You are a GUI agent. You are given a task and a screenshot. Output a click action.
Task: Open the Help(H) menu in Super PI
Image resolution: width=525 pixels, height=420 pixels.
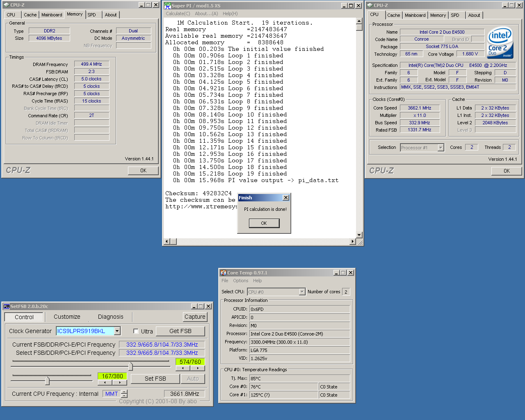[230, 14]
